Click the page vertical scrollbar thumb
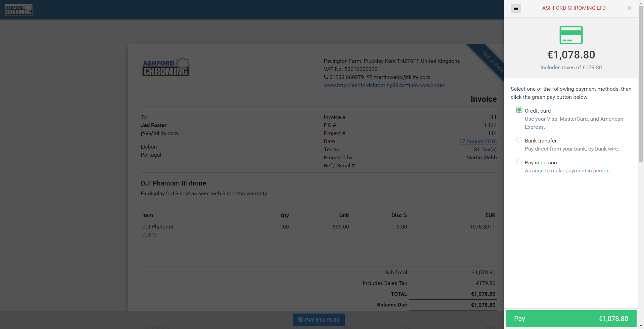Screen dimensions: 644x329 tap(641, 84)
